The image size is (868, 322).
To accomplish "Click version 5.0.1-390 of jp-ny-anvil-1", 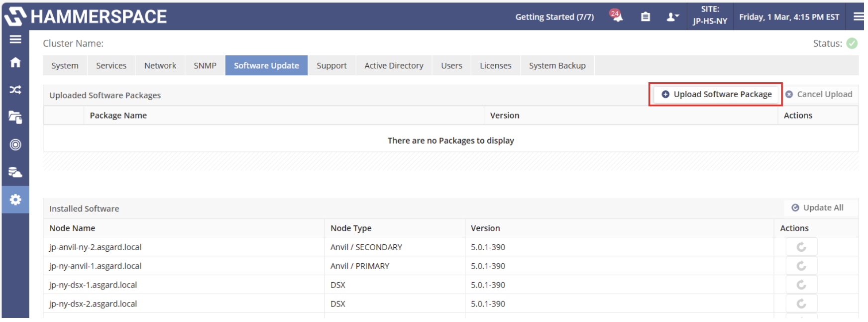I will (x=488, y=266).
